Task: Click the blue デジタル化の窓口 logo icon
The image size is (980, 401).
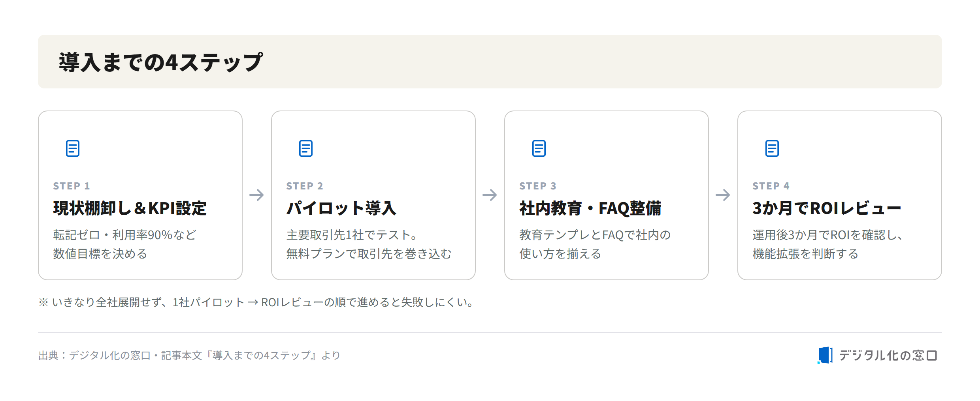Action: pos(825,355)
